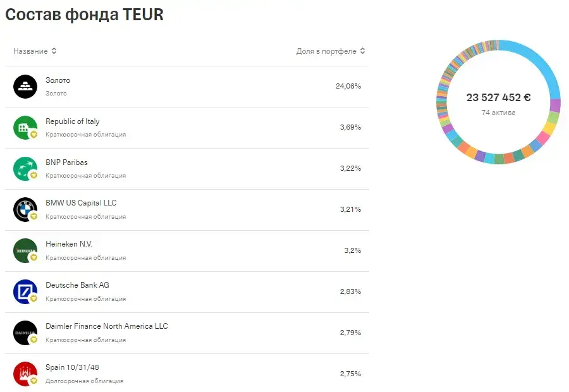Open the Daimler Finance North America LLC link
The height and width of the screenshot is (392, 569).
(107, 326)
